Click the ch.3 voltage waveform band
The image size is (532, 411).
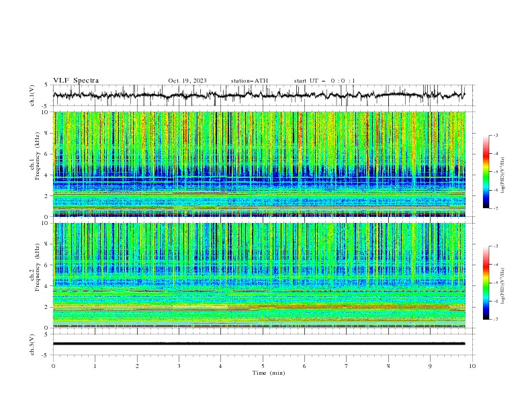pos(259,344)
